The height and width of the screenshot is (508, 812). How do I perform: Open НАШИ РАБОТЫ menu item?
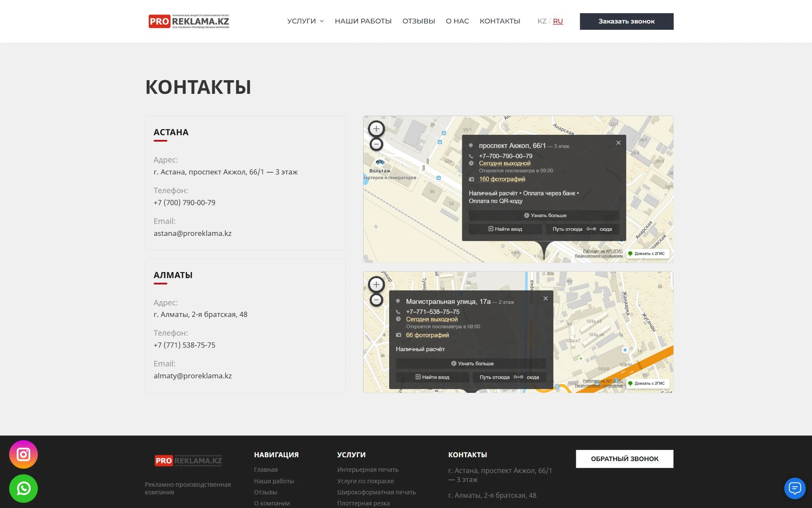(x=363, y=21)
